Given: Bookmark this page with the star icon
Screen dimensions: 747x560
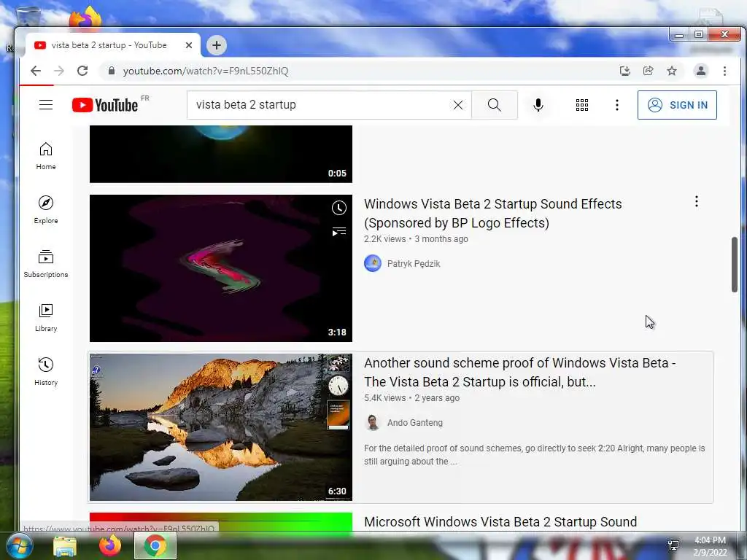Looking at the screenshot, I should click(672, 71).
